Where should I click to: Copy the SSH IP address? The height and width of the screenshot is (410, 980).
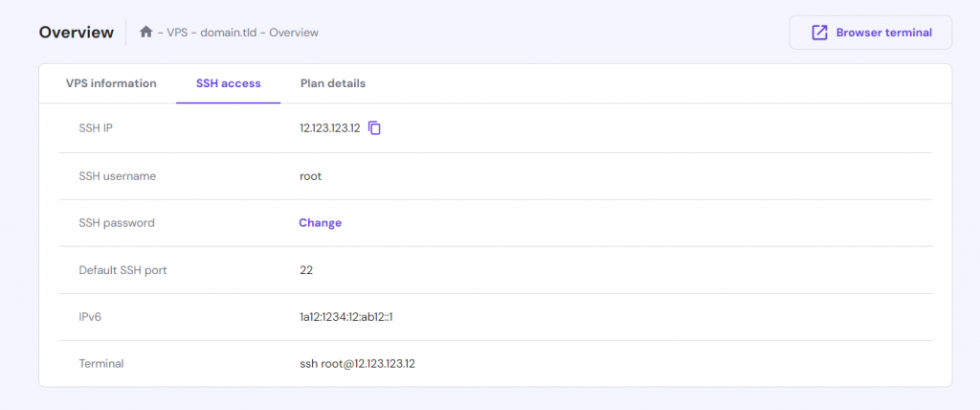(375, 128)
